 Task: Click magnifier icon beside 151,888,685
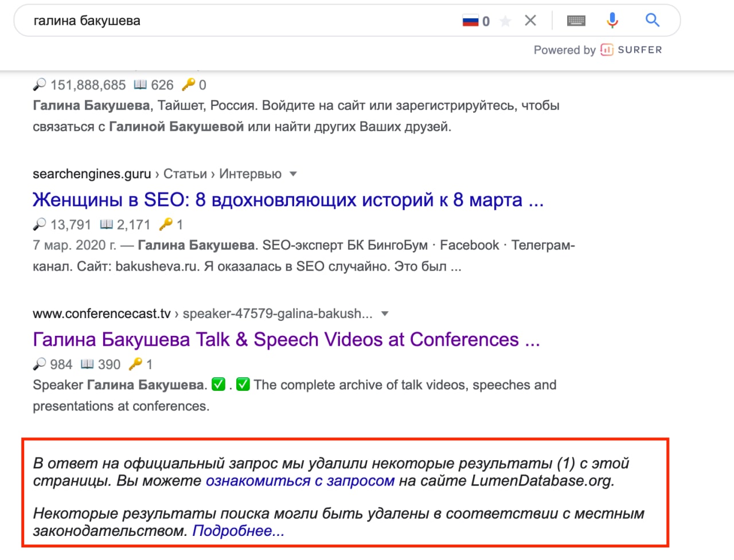[x=39, y=85]
